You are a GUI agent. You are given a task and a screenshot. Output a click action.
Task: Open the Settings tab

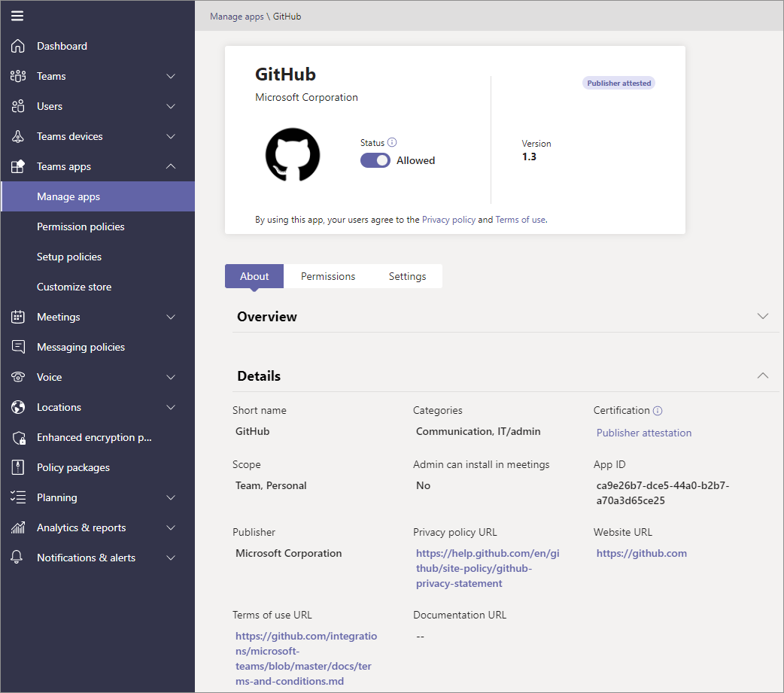pos(408,276)
